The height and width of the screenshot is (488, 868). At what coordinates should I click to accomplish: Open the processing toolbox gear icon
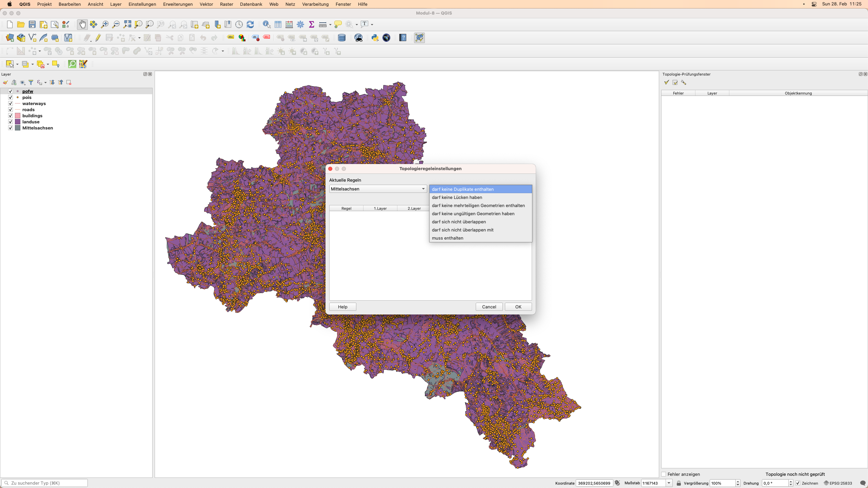[x=300, y=24]
